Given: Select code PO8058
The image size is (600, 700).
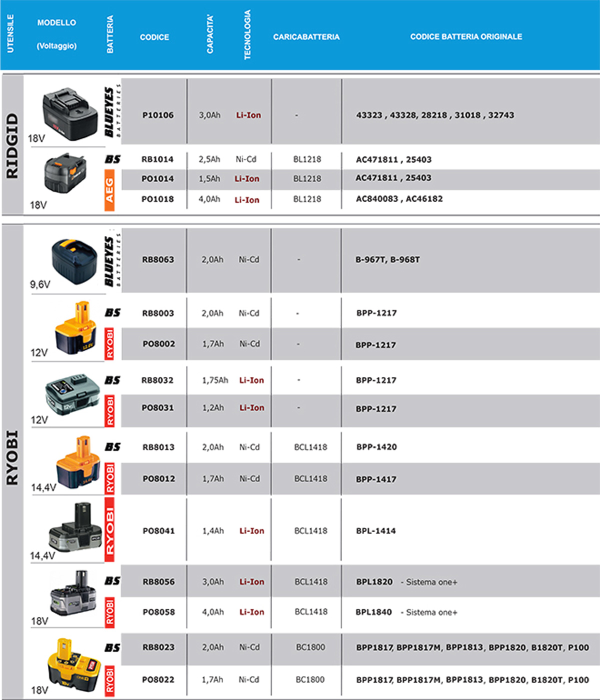Looking at the screenshot, I should point(159,612).
